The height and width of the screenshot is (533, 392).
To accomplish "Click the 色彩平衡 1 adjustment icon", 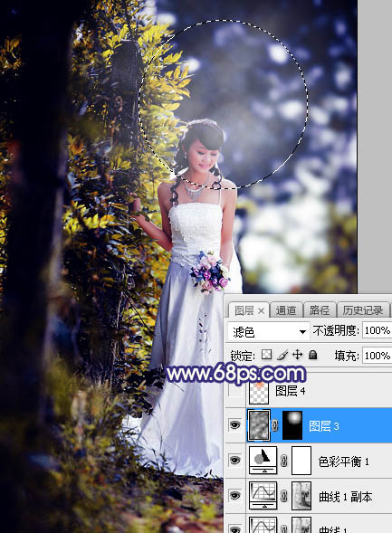I will pyautogui.click(x=263, y=461).
